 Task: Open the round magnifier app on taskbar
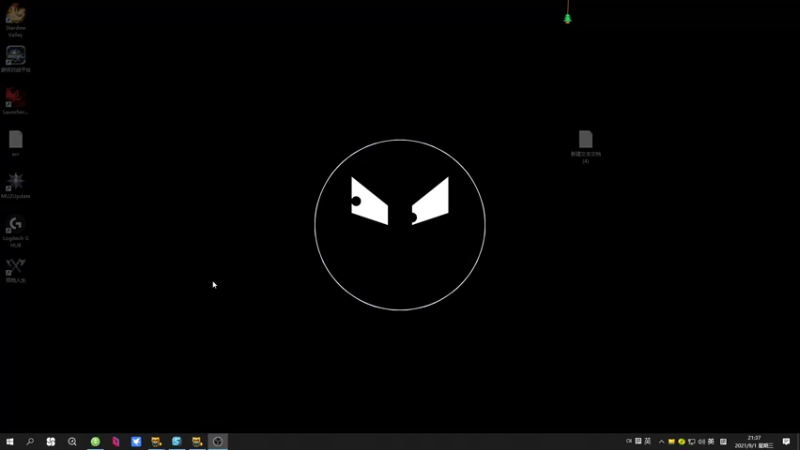point(72,441)
